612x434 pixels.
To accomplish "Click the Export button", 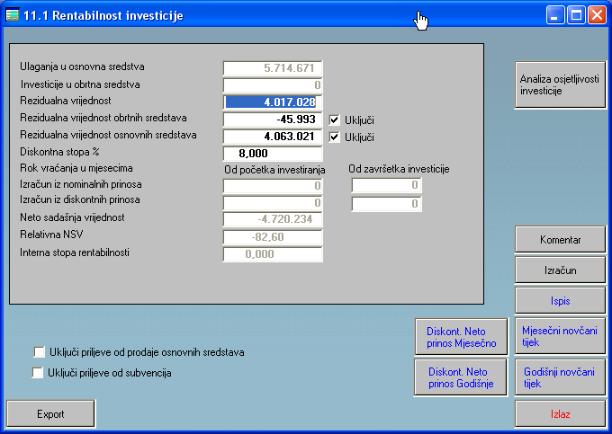I will coord(50,414).
